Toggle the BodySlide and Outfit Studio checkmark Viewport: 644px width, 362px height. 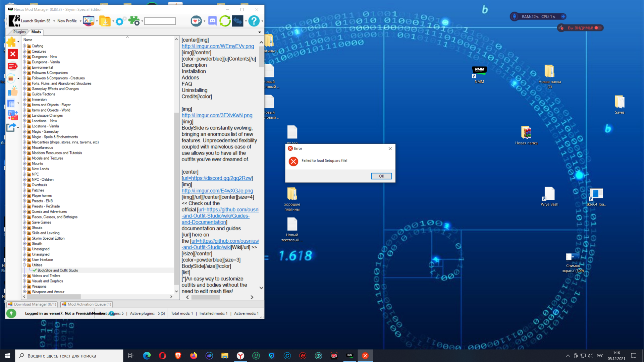(35, 270)
